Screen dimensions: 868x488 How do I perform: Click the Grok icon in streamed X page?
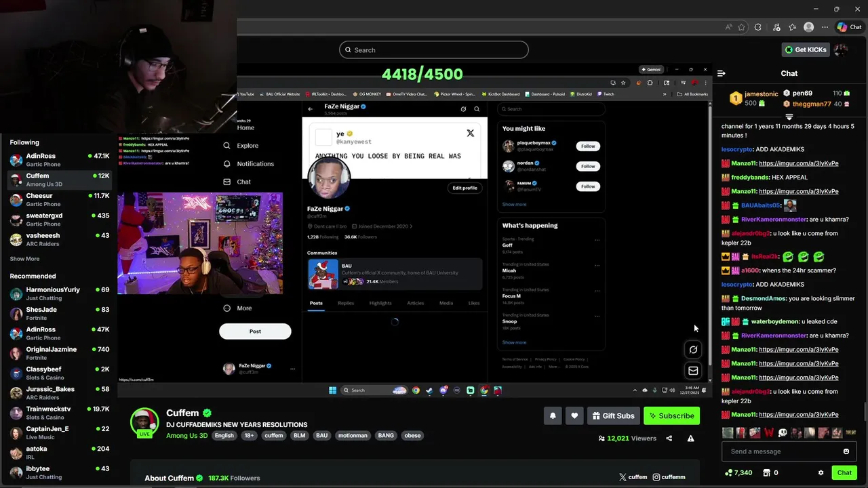tap(693, 350)
